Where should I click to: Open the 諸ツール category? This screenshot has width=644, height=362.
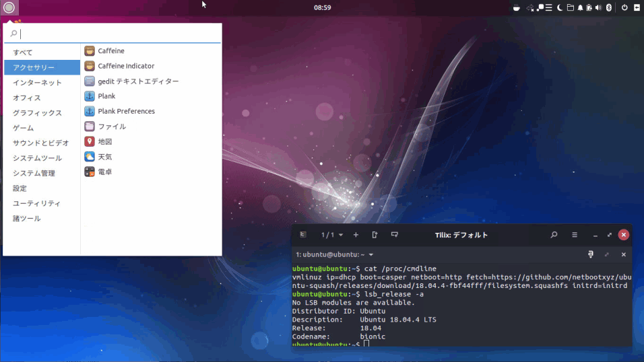tap(42, 219)
